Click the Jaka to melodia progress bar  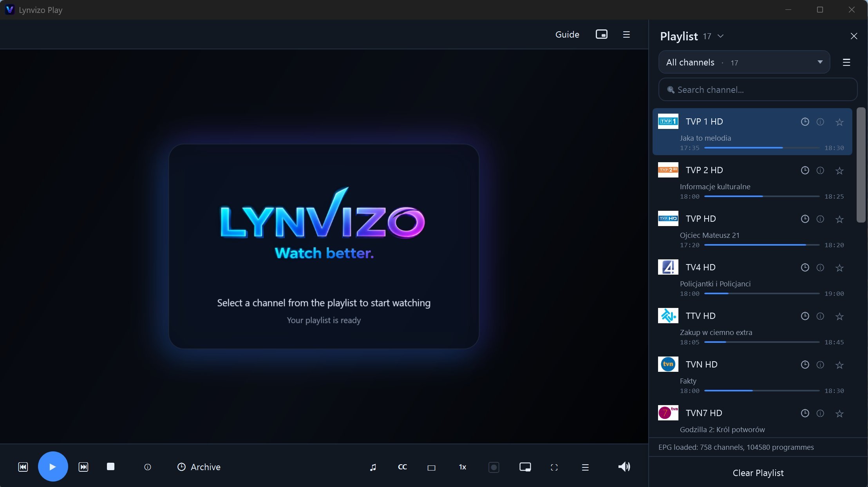[762, 148]
